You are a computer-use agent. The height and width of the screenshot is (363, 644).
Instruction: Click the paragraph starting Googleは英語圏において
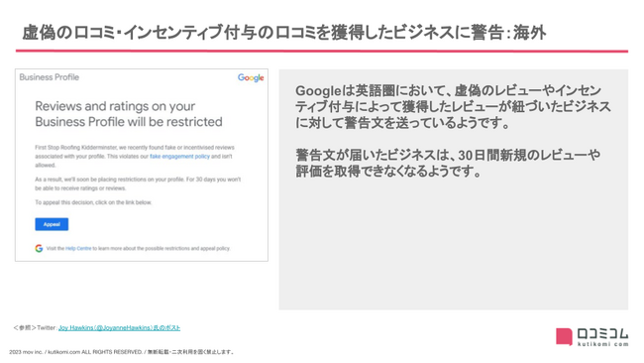453,106
